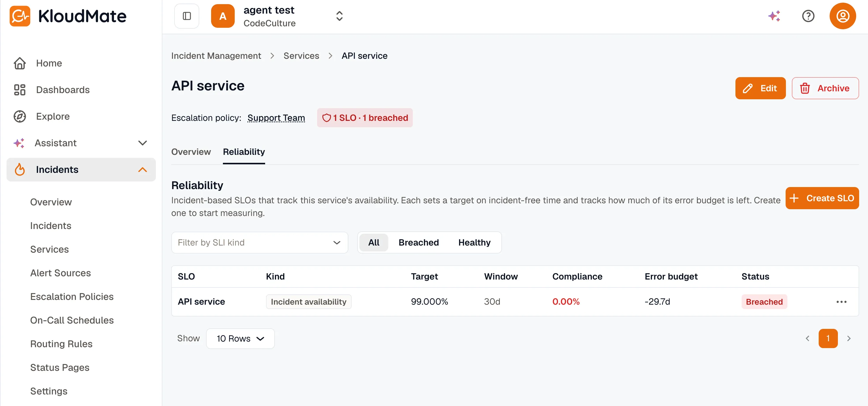Show only Healthy SLOs
The width and height of the screenshot is (868, 406).
[x=474, y=243]
